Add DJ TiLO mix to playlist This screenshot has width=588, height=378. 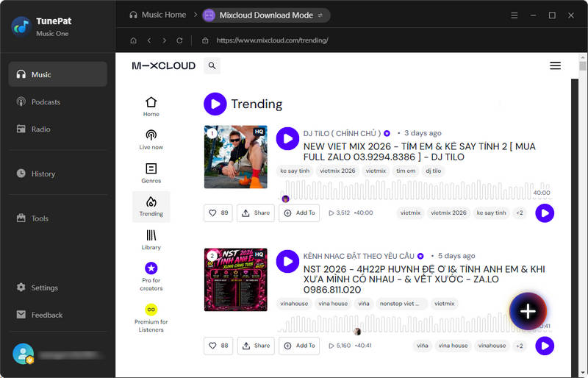299,213
